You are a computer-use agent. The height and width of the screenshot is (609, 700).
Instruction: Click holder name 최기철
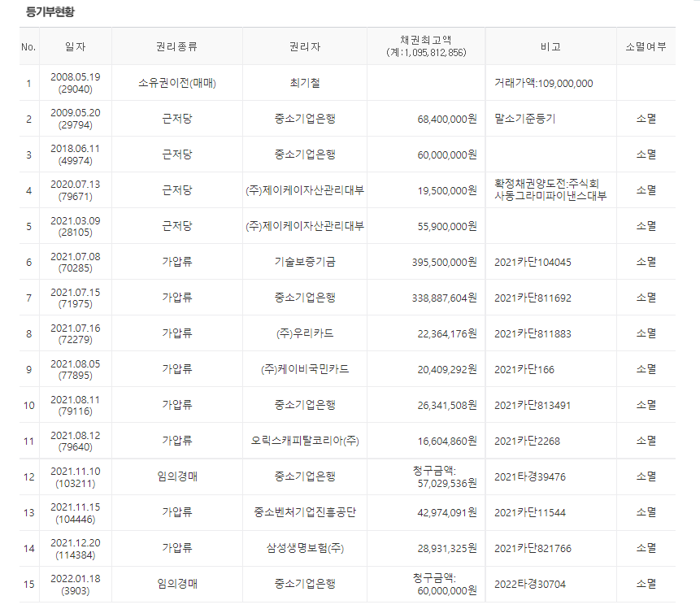pos(305,83)
